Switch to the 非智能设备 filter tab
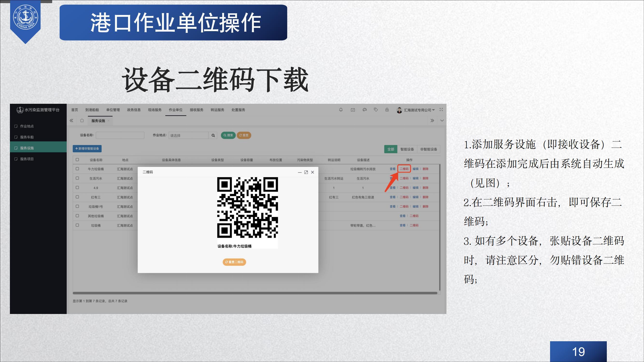Image resolution: width=644 pixels, height=362 pixels. pyautogui.click(x=429, y=149)
